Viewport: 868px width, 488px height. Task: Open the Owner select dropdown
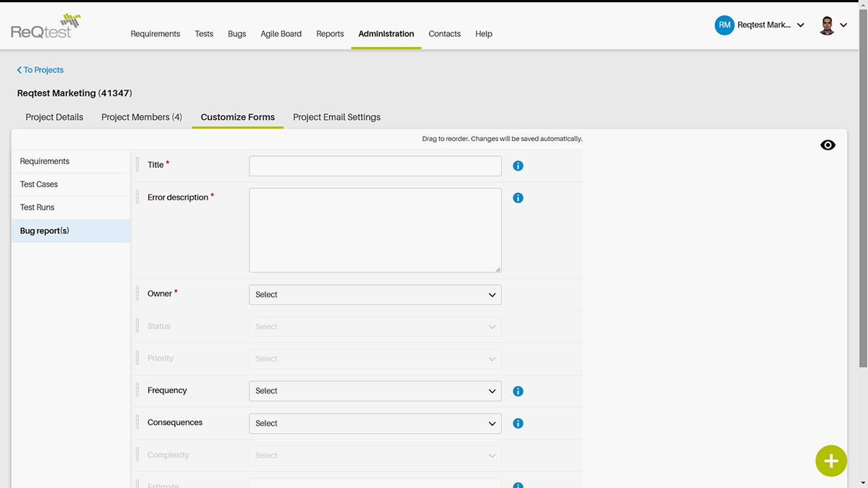tap(375, 295)
